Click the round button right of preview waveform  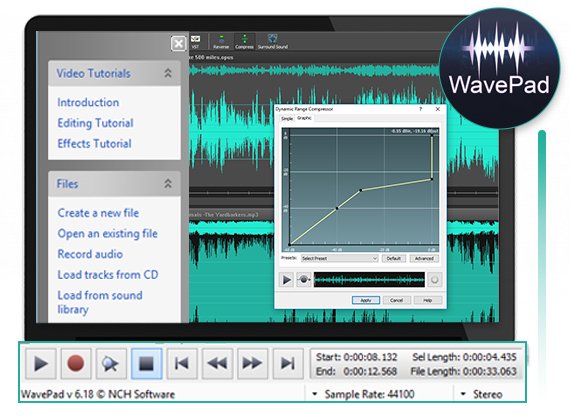point(434,280)
